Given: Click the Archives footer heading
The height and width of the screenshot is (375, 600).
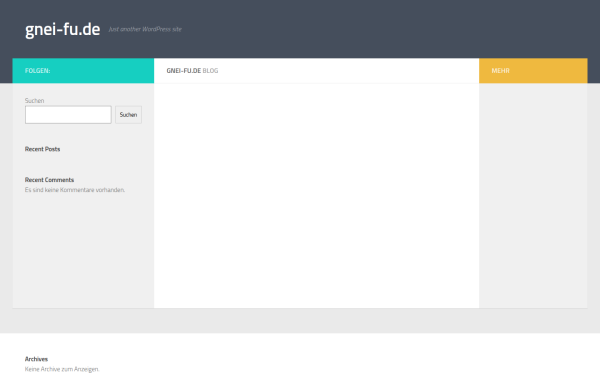Looking at the screenshot, I should click(x=36, y=359).
